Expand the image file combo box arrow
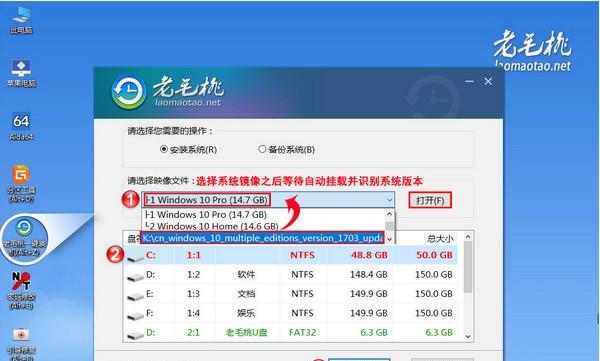This screenshot has height=361, width=600. click(x=389, y=200)
